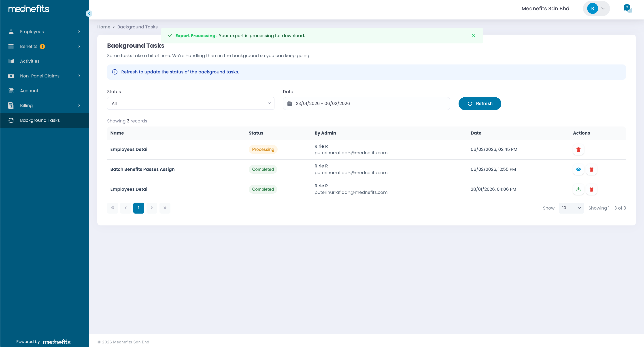This screenshot has width=644, height=347.
Task: Open the Status filter dropdown
Action: [x=191, y=103]
